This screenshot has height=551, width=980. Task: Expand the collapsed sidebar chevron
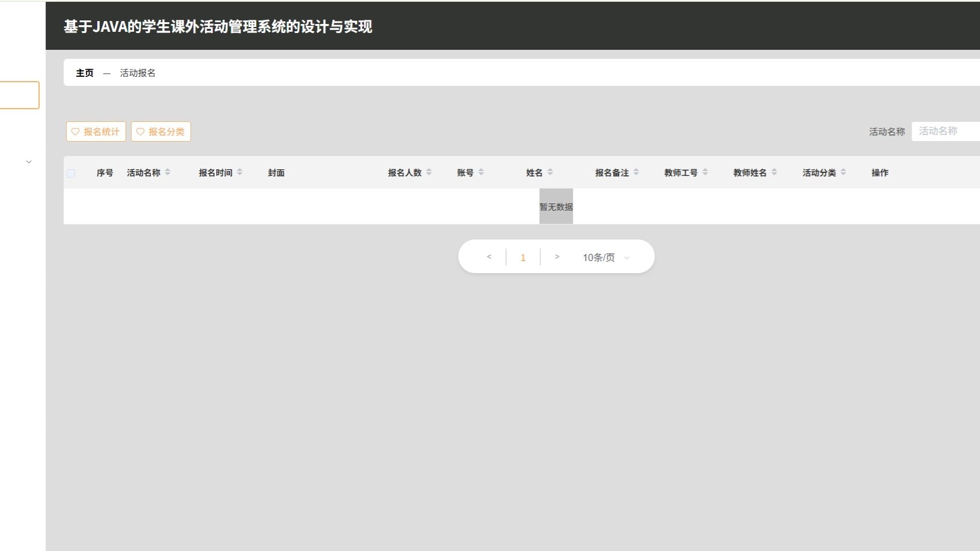[x=29, y=161]
